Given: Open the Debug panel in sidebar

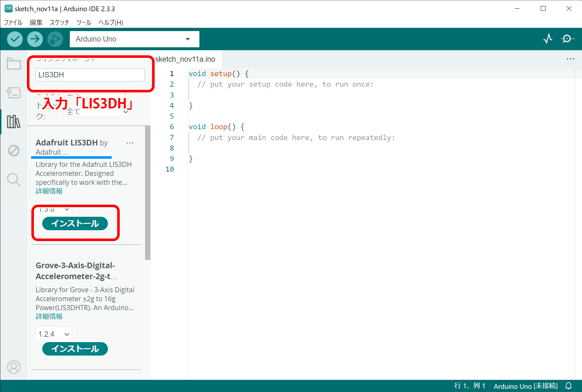Looking at the screenshot, I should pyautogui.click(x=14, y=150).
